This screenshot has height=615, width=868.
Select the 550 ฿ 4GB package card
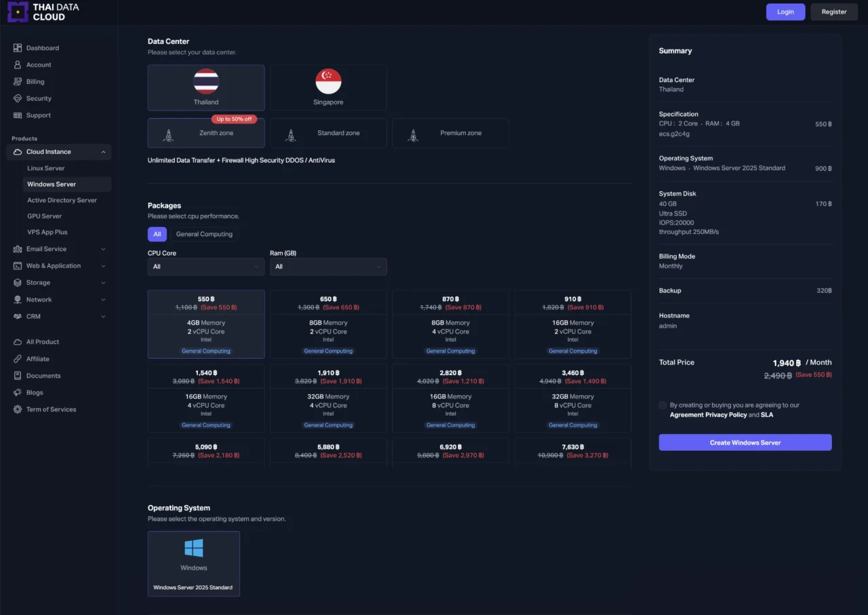tap(206, 324)
